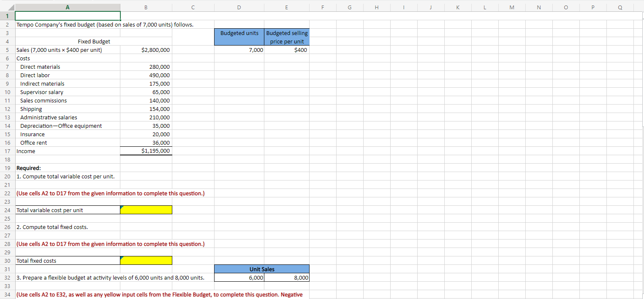Click the 'Sales commissions' label
This screenshot has width=644, height=299.
coord(43,100)
